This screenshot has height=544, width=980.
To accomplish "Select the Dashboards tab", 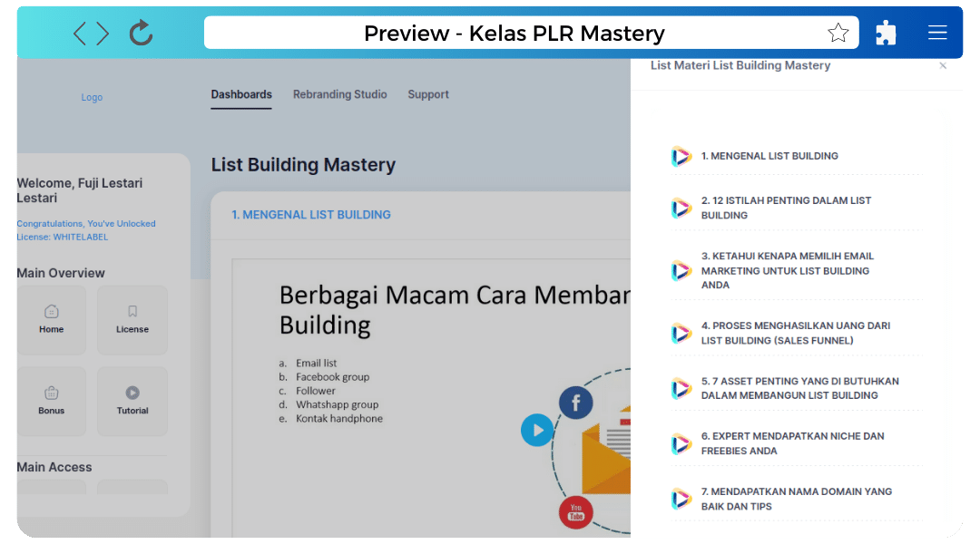I will click(x=241, y=94).
